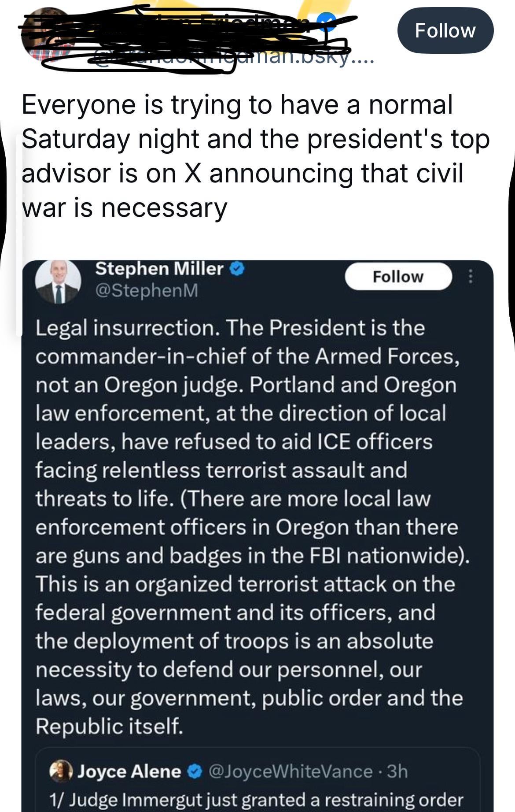515x812 pixels.
Task: Tap the white Follow button beside Stephen Miller
Action: click(398, 276)
